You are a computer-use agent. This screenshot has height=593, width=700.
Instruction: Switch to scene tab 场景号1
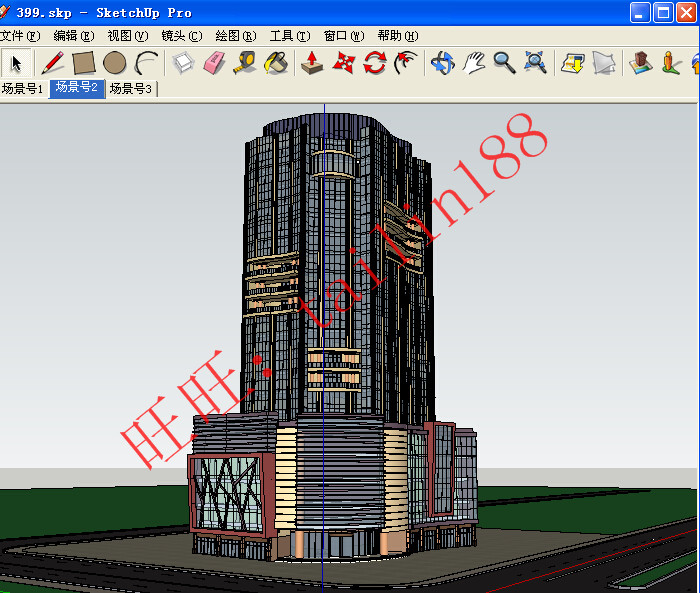(x=22, y=88)
